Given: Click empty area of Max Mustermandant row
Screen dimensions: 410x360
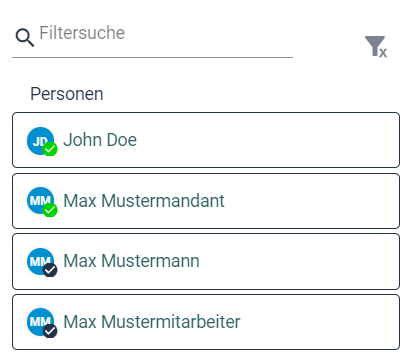Looking at the screenshot, I should (x=310, y=201).
